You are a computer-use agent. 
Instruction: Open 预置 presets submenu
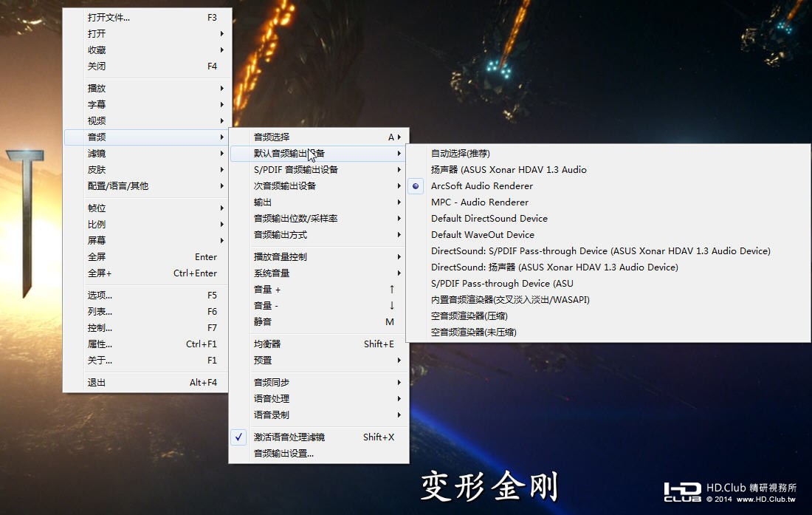click(318, 360)
